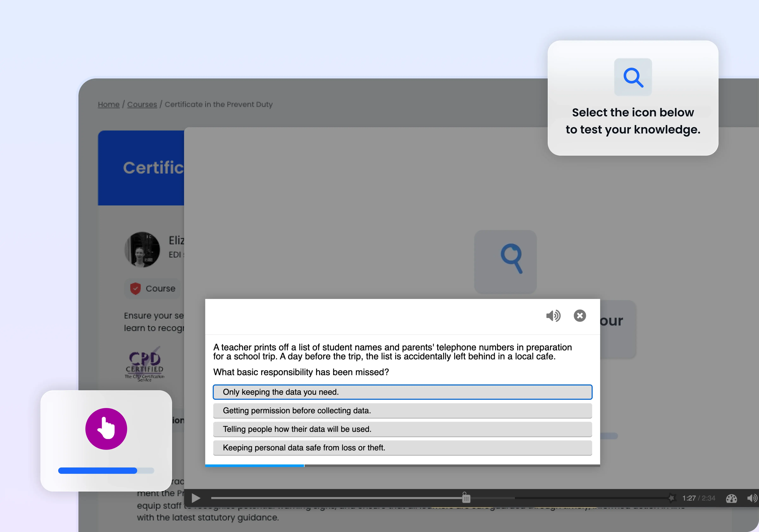
Task: Open the Home breadcrumb link
Action: click(x=108, y=105)
